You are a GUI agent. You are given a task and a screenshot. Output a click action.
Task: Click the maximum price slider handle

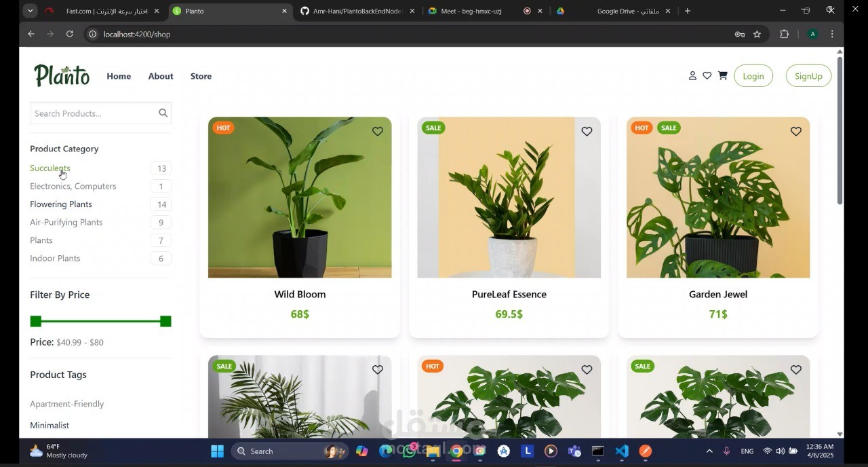(165, 321)
